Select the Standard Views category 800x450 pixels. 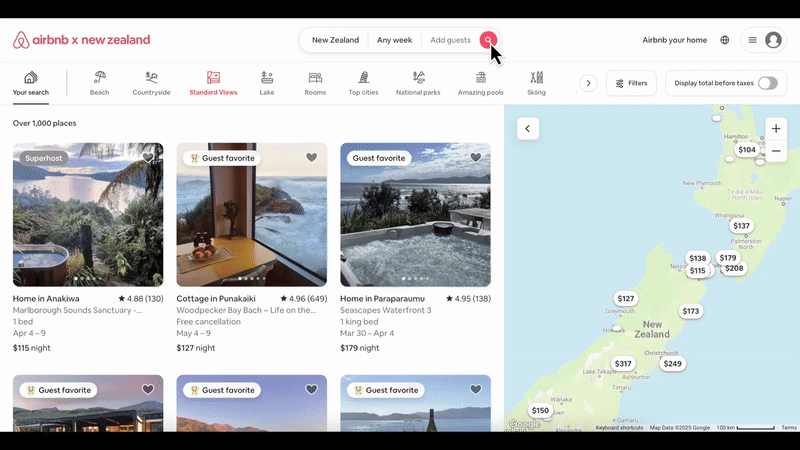[x=213, y=84]
